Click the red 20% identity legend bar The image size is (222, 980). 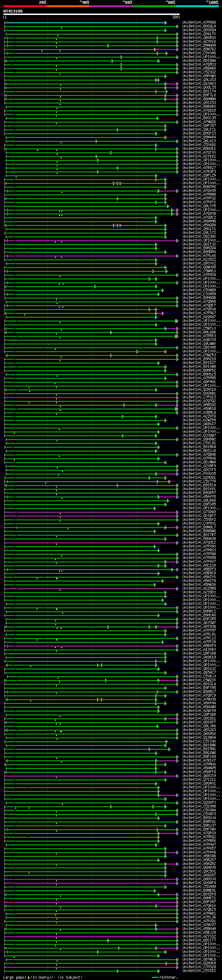click(25, 6)
